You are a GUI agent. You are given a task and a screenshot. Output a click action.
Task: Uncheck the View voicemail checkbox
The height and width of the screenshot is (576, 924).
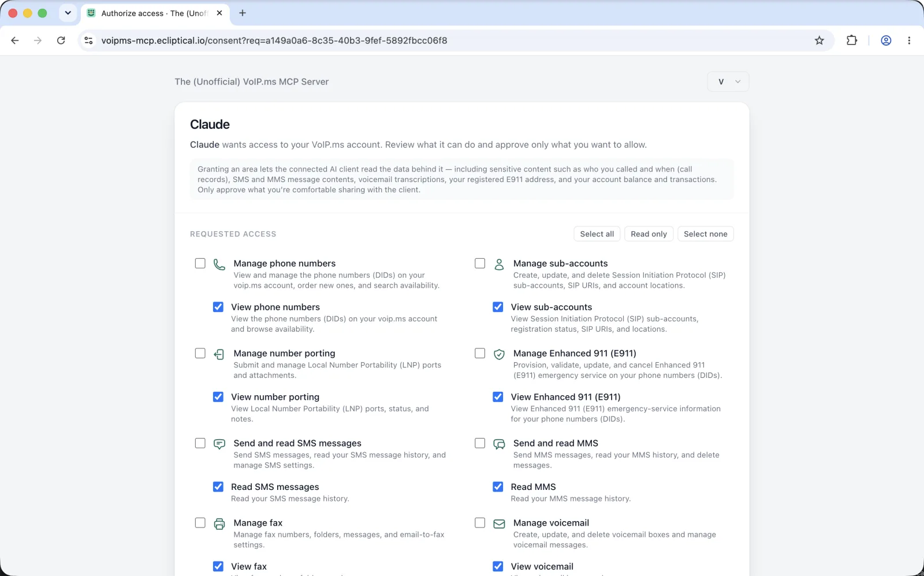coord(498,566)
